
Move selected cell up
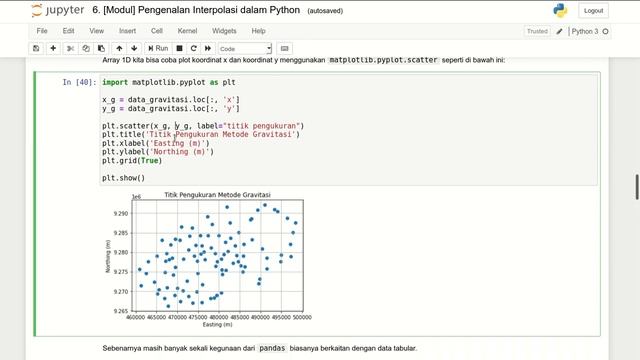[119, 49]
